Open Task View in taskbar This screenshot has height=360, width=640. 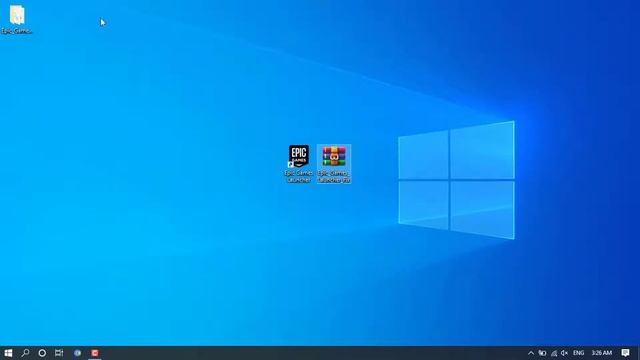(59, 353)
